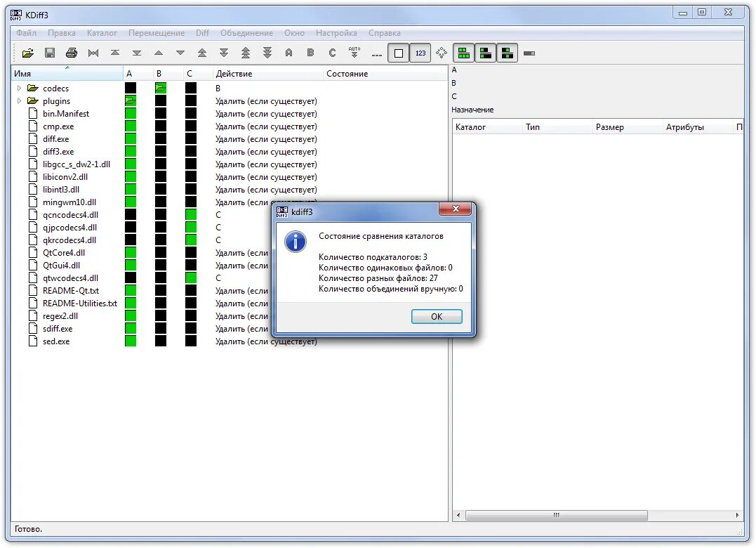Toggle the second green window layout button
The height and width of the screenshot is (548, 756).
coord(486,53)
